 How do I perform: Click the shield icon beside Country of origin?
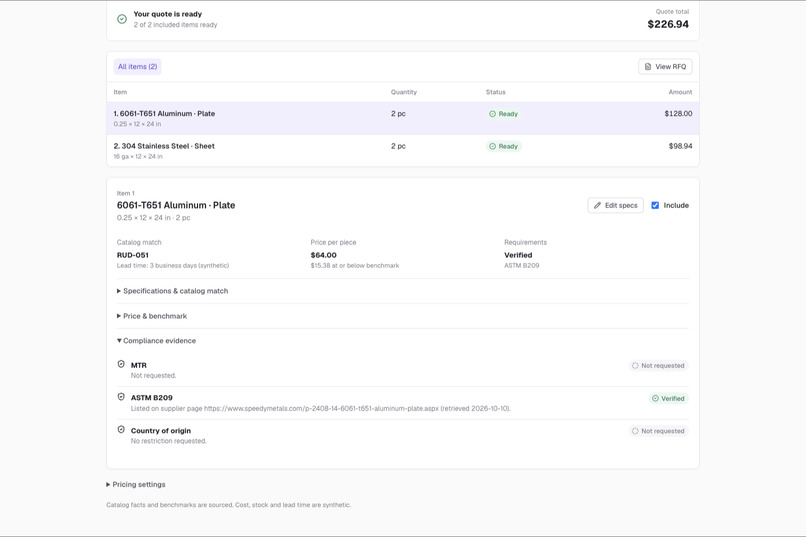click(121, 430)
